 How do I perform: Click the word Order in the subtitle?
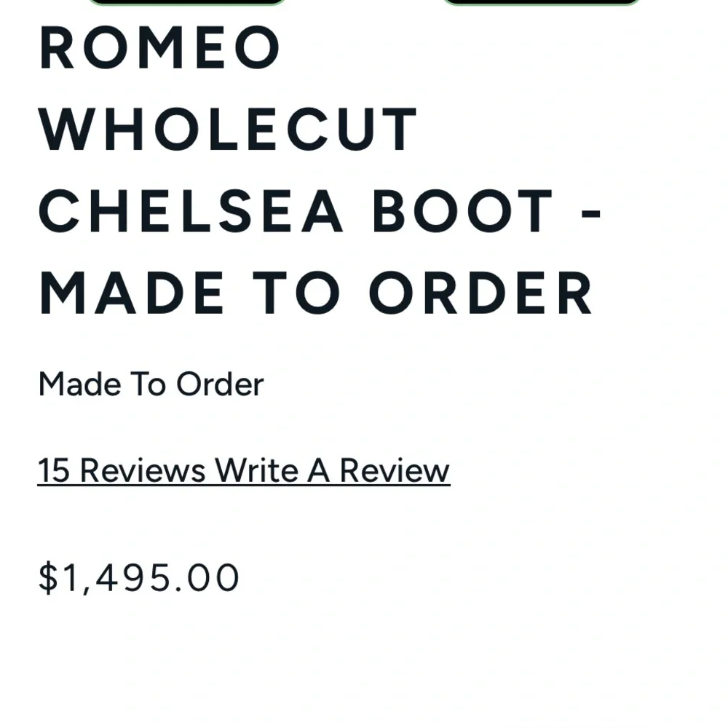tap(220, 384)
